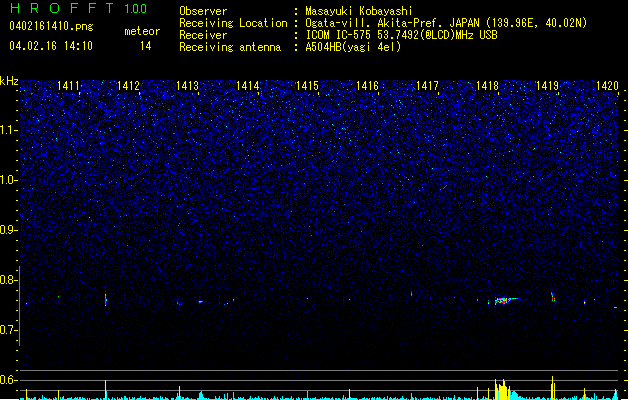The image size is (629, 400).
Task: Click the vertical meteor echo before 1412
Action: [106, 298]
